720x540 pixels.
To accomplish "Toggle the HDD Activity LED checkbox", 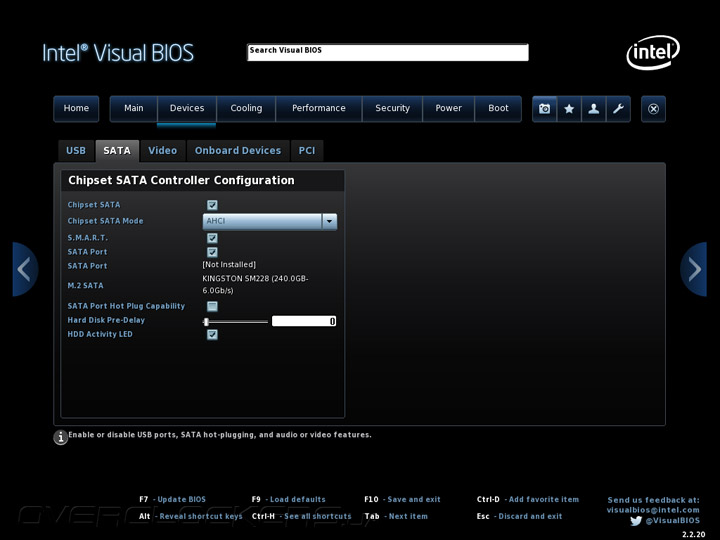I will [x=212, y=334].
